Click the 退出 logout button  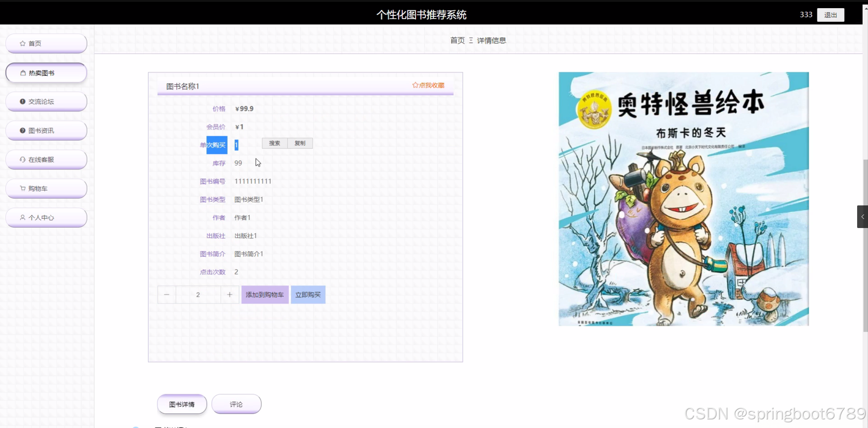(830, 15)
